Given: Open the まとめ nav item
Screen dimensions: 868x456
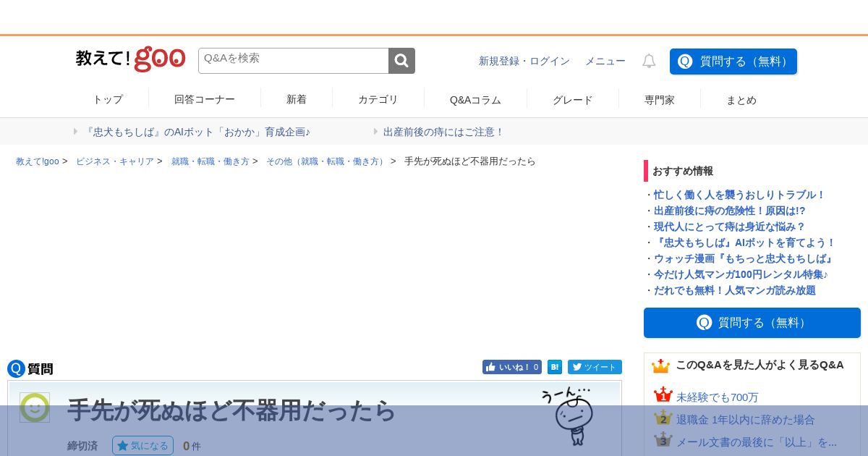Looking at the screenshot, I should (741, 100).
